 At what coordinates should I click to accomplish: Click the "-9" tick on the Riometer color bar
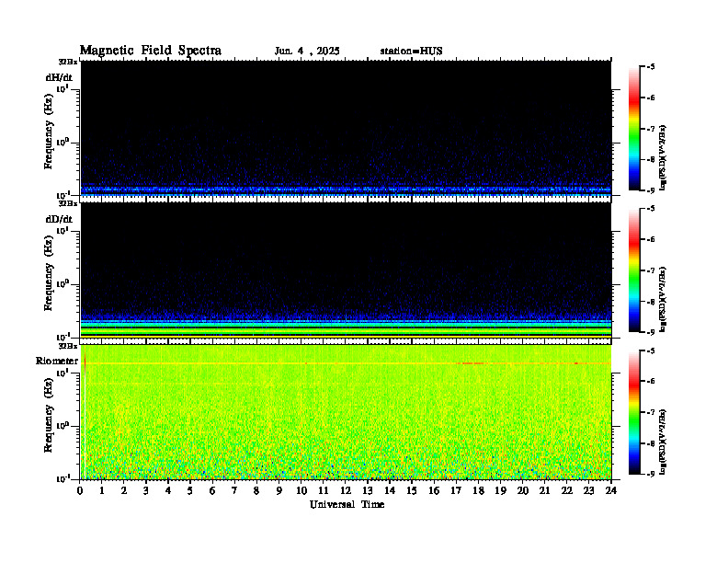click(x=651, y=474)
